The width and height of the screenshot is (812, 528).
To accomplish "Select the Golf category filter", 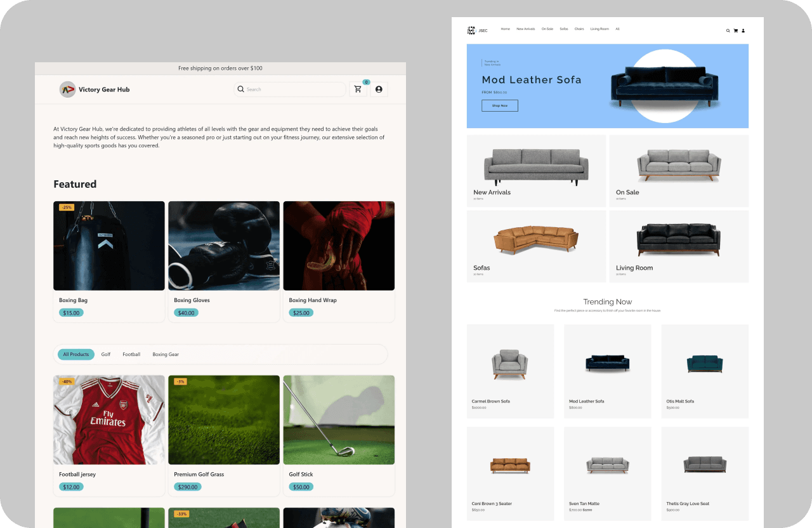I will pos(106,354).
